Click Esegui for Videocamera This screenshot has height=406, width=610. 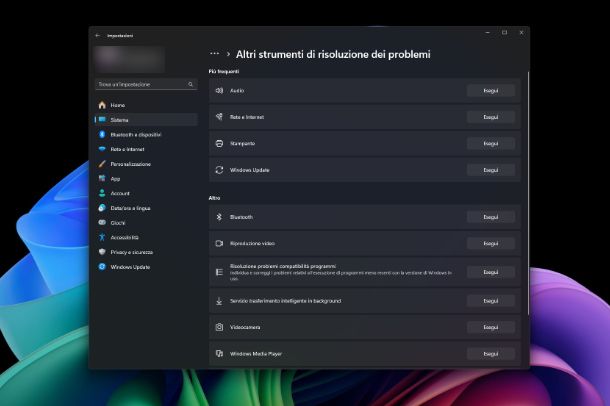[491, 327]
